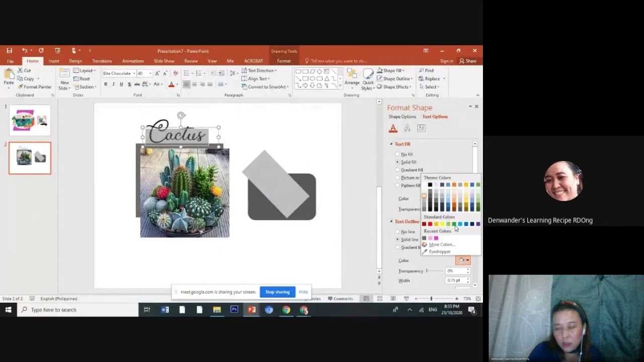Open the font size dropdown
This screenshot has height=362, width=644.
[x=150, y=73]
